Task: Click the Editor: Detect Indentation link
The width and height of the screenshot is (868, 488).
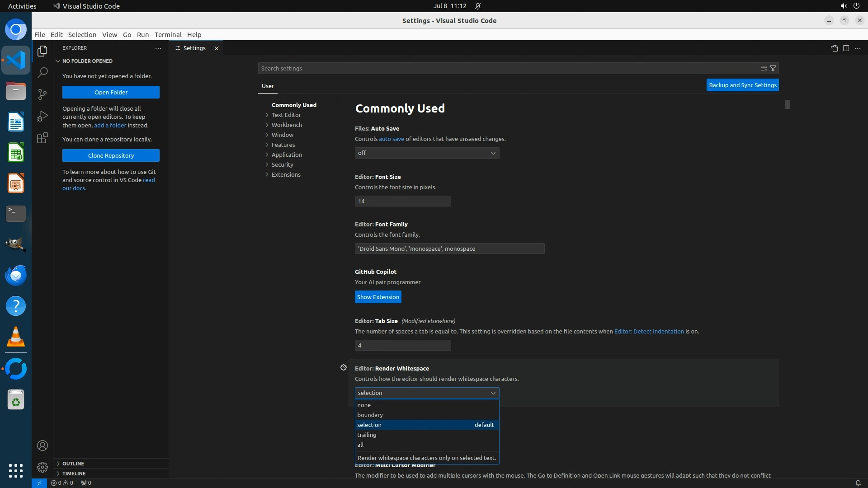Action: pyautogui.click(x=649, y=331)
